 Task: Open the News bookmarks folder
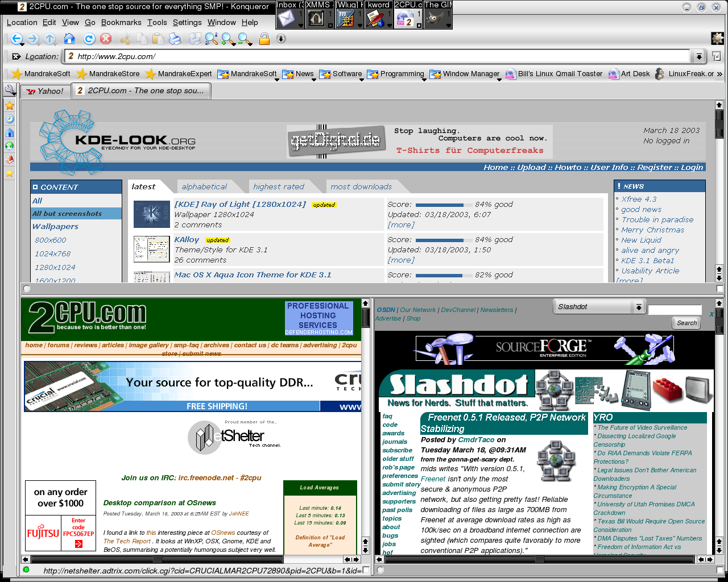pos(299,74)
